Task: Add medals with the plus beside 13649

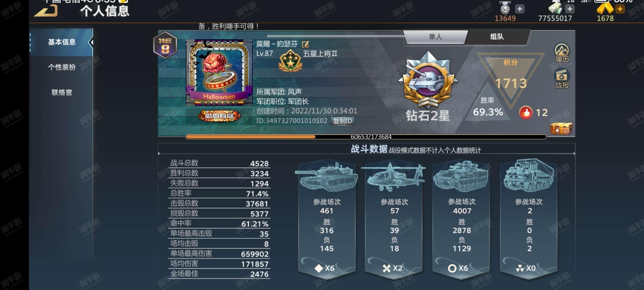Action: [x=520, y=9]
